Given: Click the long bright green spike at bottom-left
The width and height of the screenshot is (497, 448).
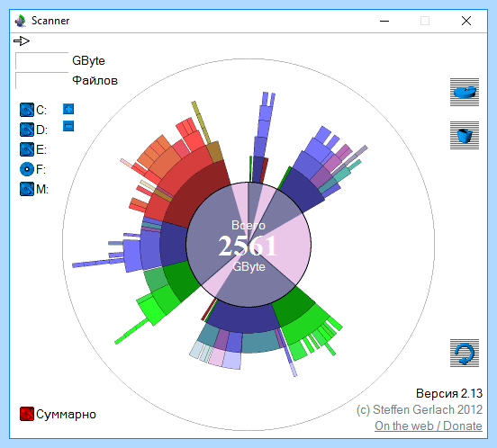Looking at the screenshot, I should (131, 331).
